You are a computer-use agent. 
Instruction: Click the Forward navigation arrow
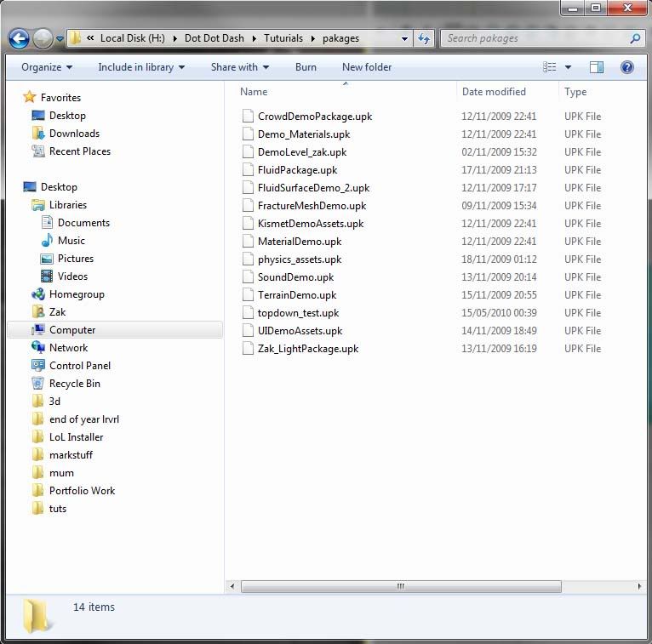pos(43,39)
